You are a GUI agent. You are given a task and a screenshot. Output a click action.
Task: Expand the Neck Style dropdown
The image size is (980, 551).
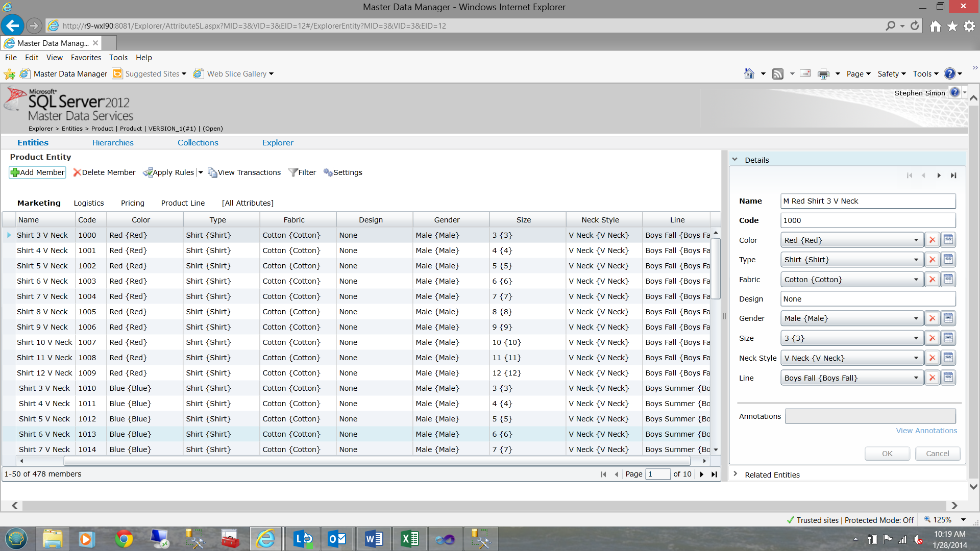pyautogui.click(x=916, y=358)
